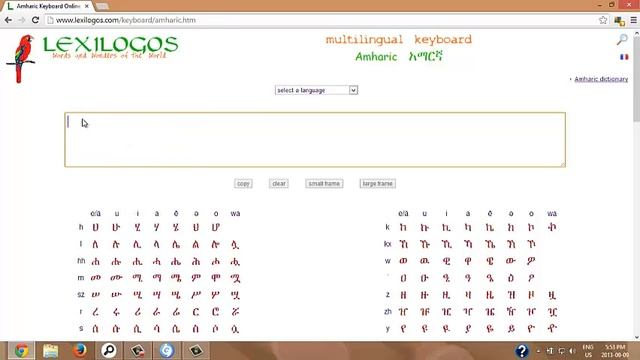
Task: Open the Chrome menu hamburger icon
Action: (633, 20)
